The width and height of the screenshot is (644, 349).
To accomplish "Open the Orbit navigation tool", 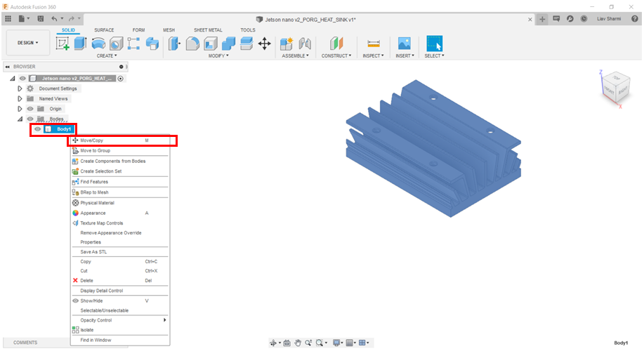I will [x=273, y=343].
